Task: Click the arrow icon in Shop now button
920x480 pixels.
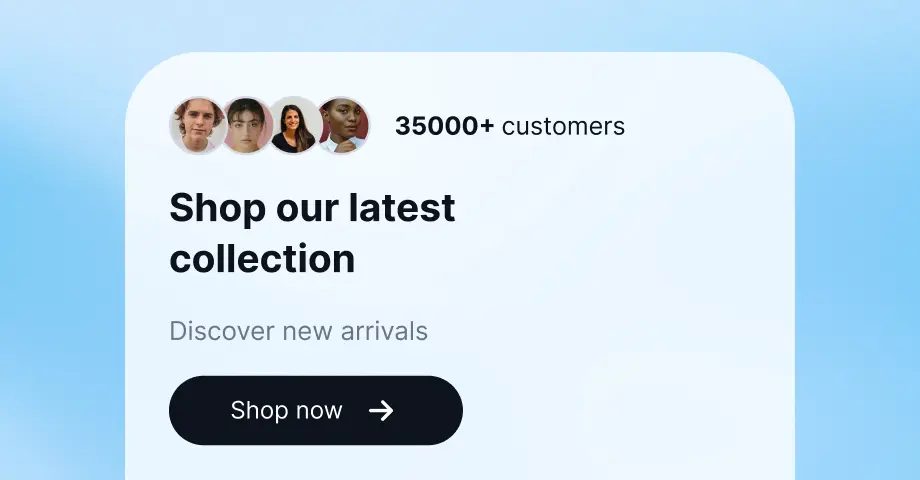Action: click(381, 411)
